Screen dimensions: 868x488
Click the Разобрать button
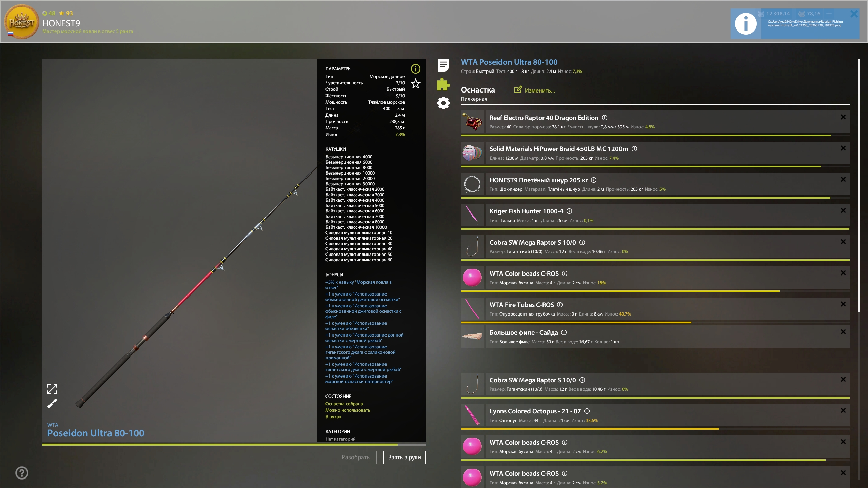pos(355,457)
